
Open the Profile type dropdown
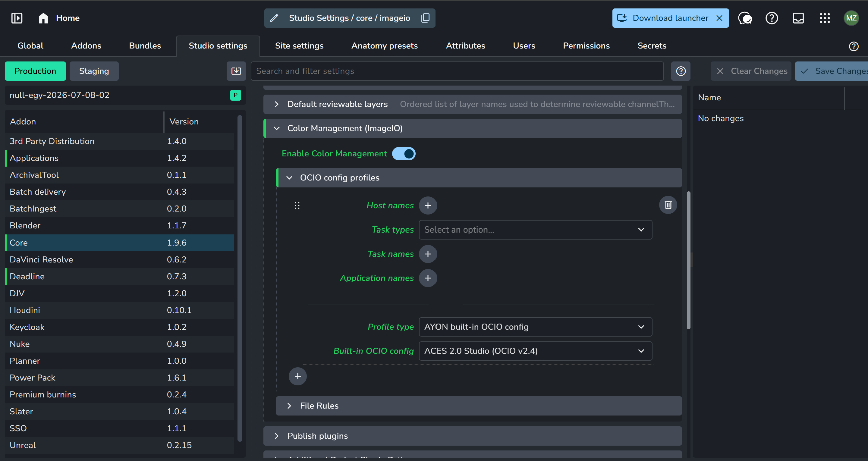click(x=536, y=327)
